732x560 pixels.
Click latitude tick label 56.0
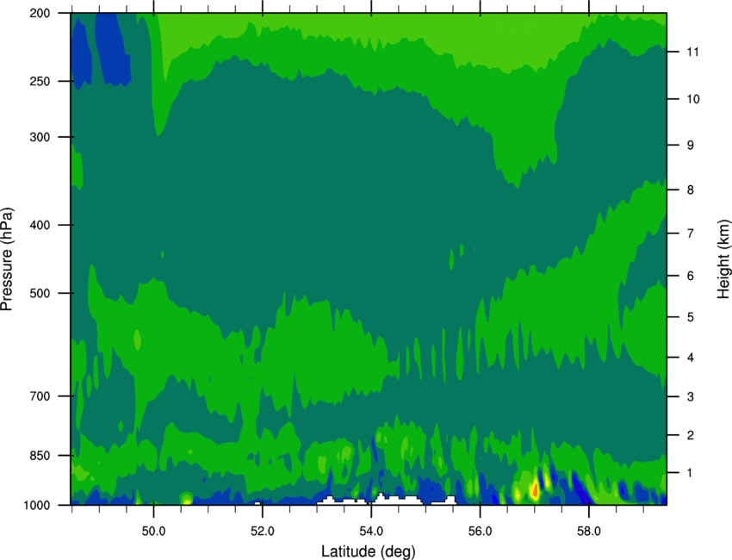pos(481,531)
